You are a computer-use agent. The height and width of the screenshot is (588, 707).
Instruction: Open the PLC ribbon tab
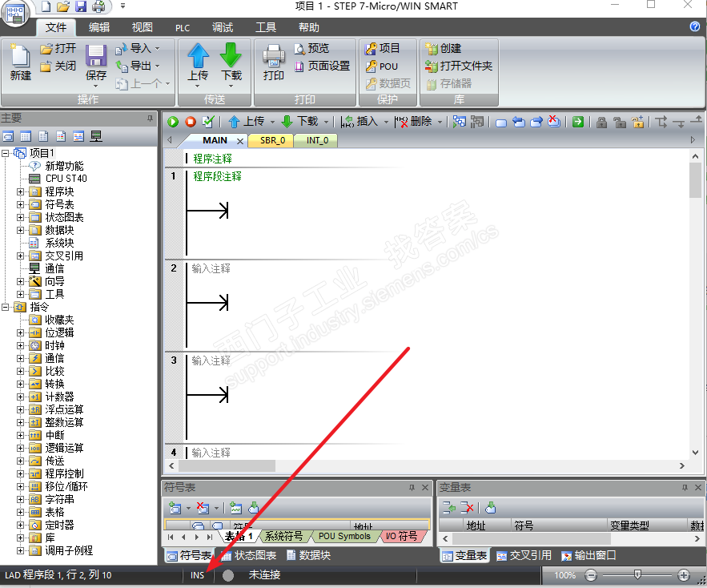click(x=183, y=28)
